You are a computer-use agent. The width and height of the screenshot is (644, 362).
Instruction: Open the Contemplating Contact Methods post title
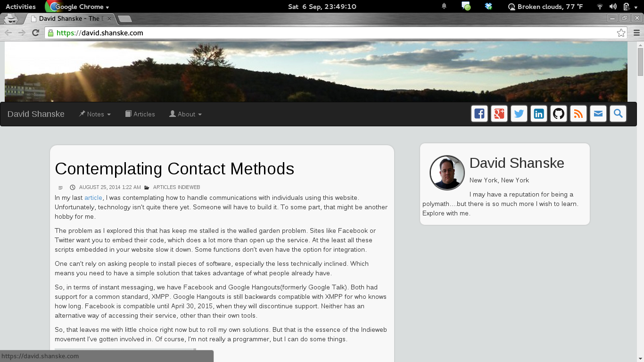point(174,169)
